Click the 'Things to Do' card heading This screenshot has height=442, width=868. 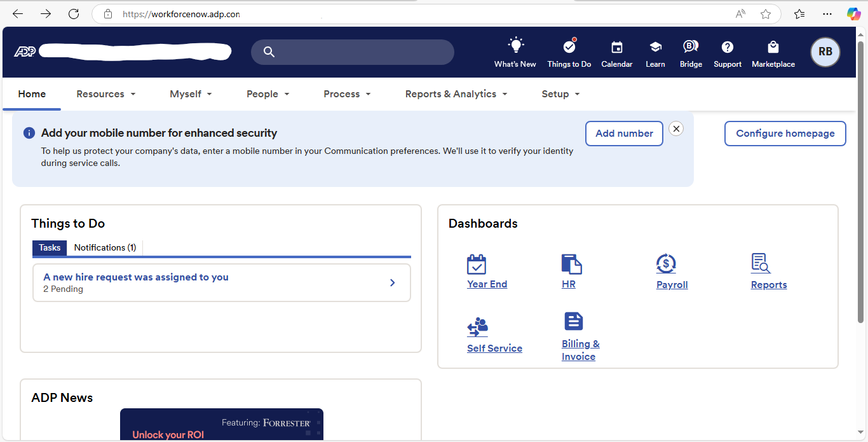[x=68, y=224]
